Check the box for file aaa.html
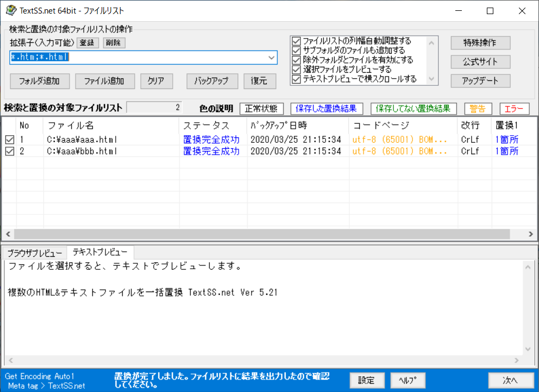539x392 pixels. pyautogui.click(x=9, y=140)
